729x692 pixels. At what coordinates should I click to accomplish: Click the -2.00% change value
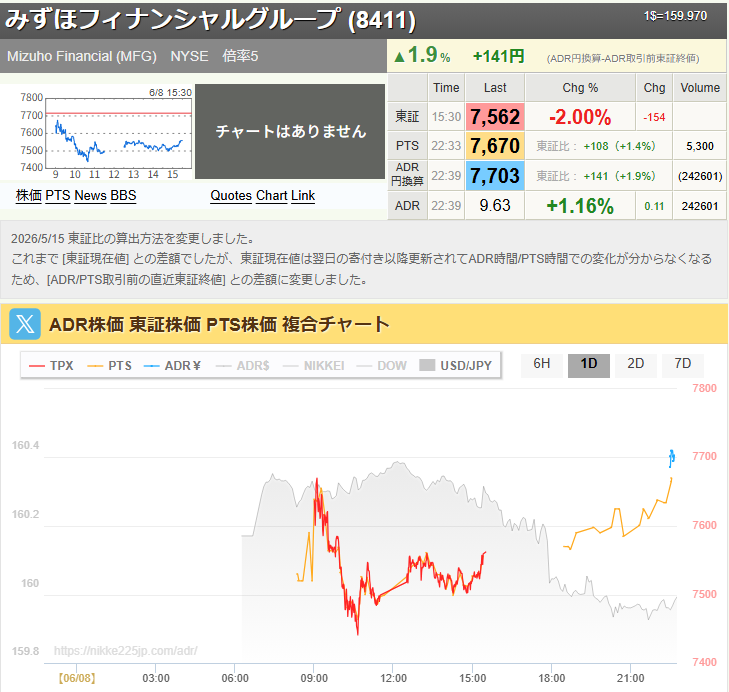point(580,117)
